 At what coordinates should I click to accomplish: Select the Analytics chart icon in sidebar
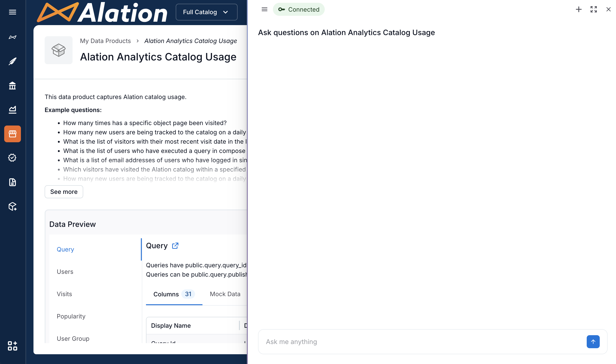[12, 110]
